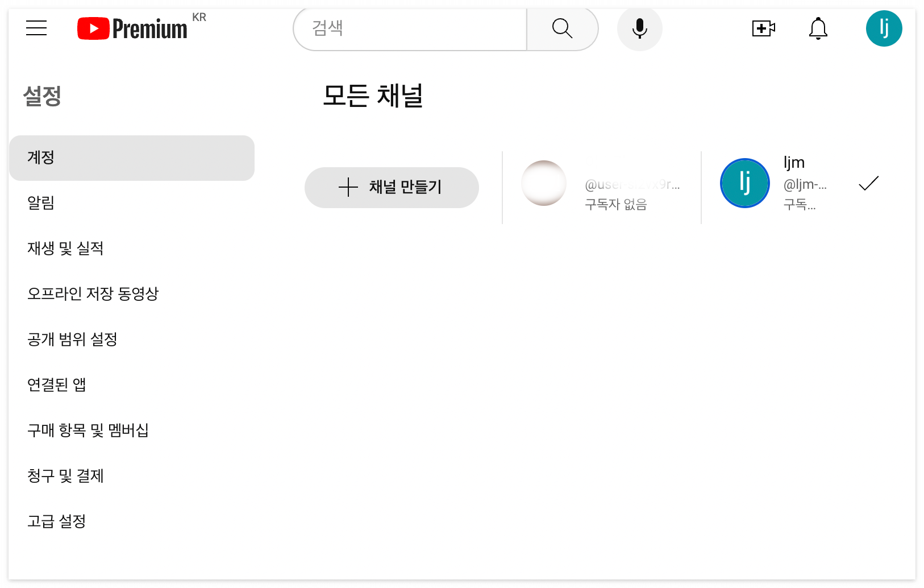The image size is (924, 588).
Task: Open 구매 항목 및 멤버십 settings
Action: (88, 430)
